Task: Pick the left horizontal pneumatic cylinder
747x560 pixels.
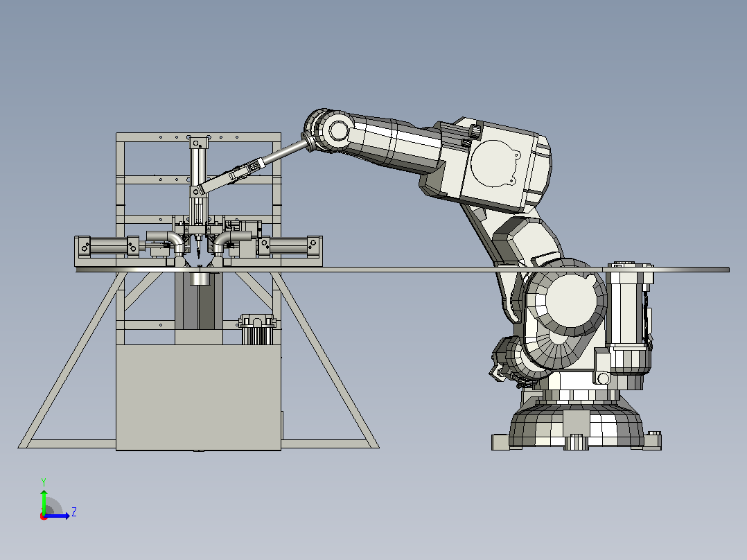Action: click(x=108, y=247)
